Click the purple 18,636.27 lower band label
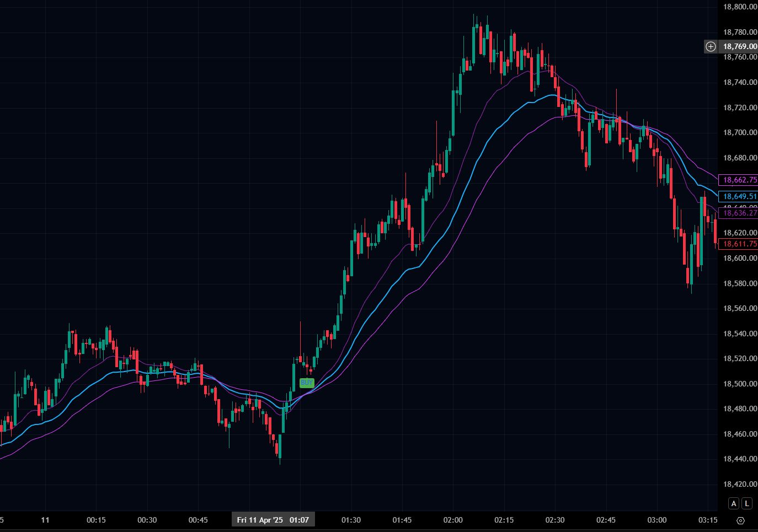This screenshot has height=532, width=758. point(739,213)
